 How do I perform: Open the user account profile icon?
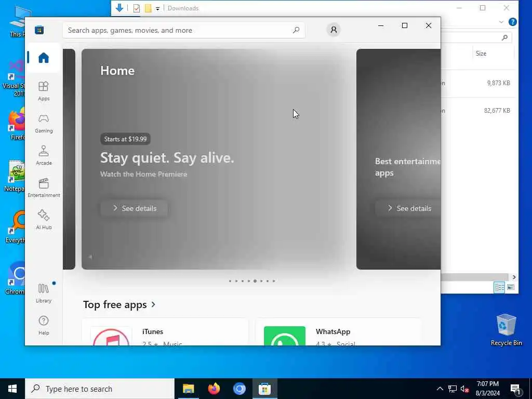tap(334, 30)
